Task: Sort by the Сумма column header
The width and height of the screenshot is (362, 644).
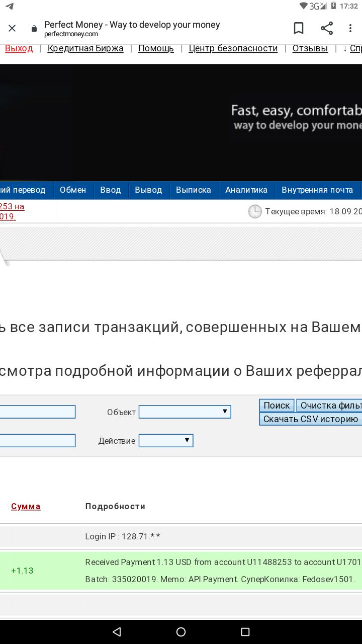Action: tap(26, 507)
